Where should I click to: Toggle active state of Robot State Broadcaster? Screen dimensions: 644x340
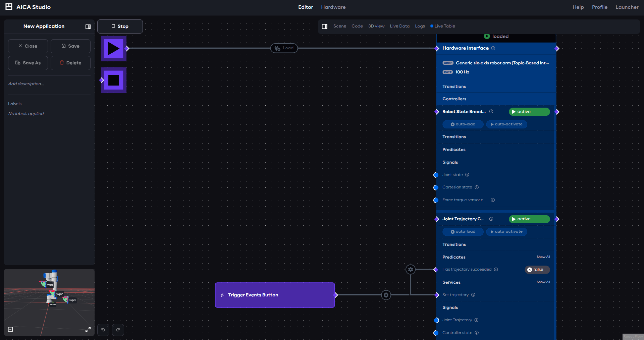click(x=529, y=112)
